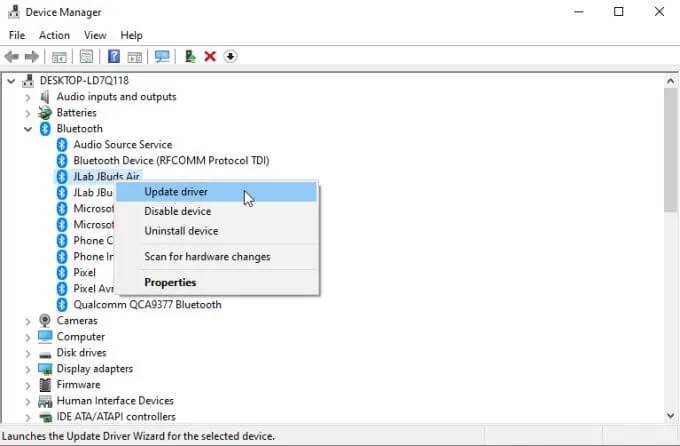The height and width of the screenshot is (446, 680).
Task: Click the blue Help question mark icon
Action: click(114, 56)
